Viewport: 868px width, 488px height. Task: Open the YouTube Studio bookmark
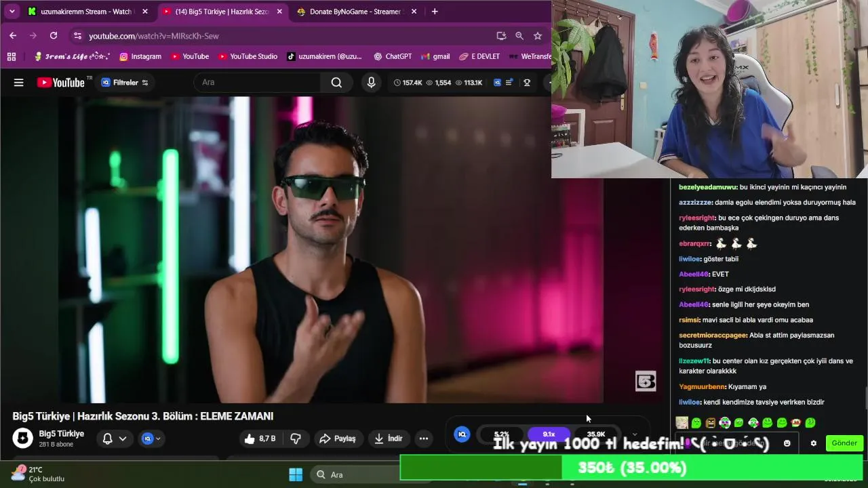(247, 56)
